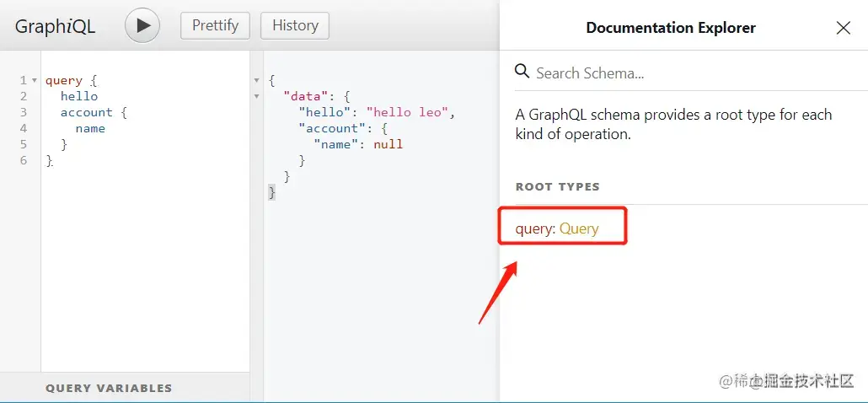Select the hello field in the query
This screenshot has height=403, width=868.
click(79, 96)
